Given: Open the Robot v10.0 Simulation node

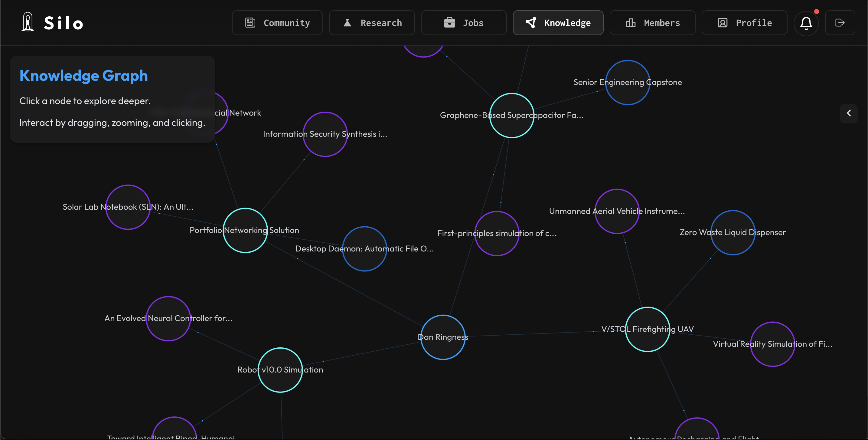Looking at the screenshot, I should pyautogui.click(x=280, y=369).
